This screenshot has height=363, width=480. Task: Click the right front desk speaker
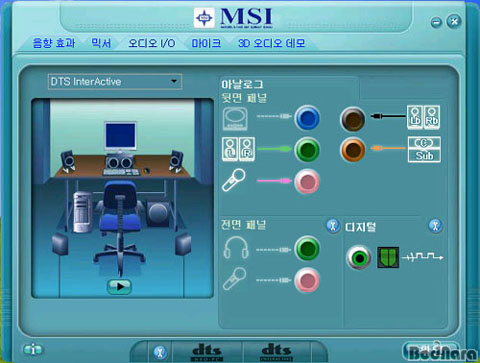point(176,162)
